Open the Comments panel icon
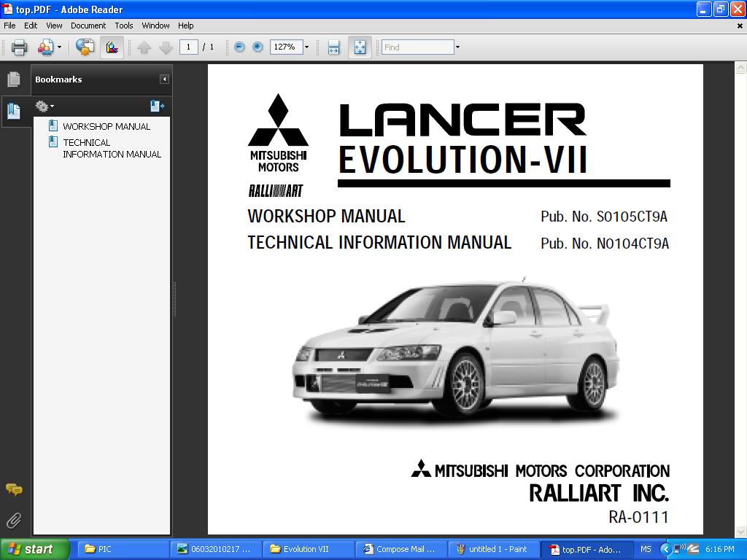747x560 pixels. coord(13,489)
